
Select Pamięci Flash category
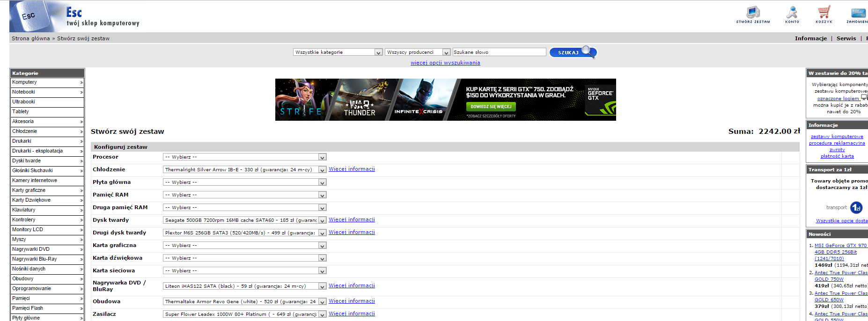click(47, 308)
